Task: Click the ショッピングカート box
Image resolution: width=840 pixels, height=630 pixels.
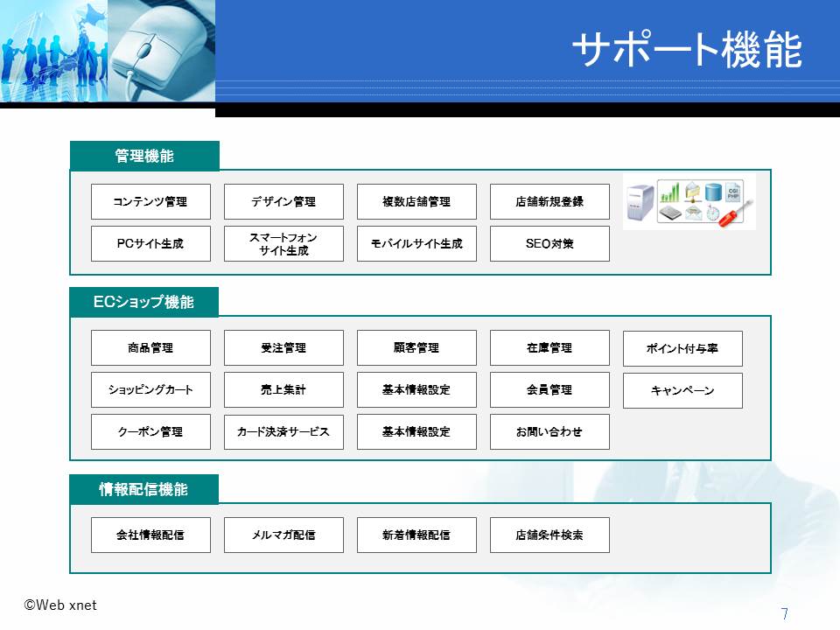Action: pyautogui.click(x=150, y=389)
